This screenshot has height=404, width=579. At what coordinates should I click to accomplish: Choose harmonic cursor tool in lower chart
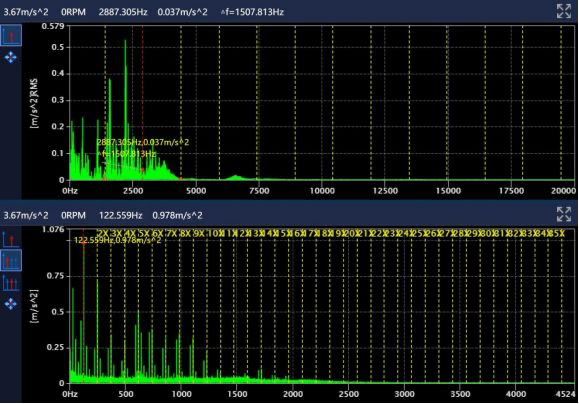tap(11, 261)
